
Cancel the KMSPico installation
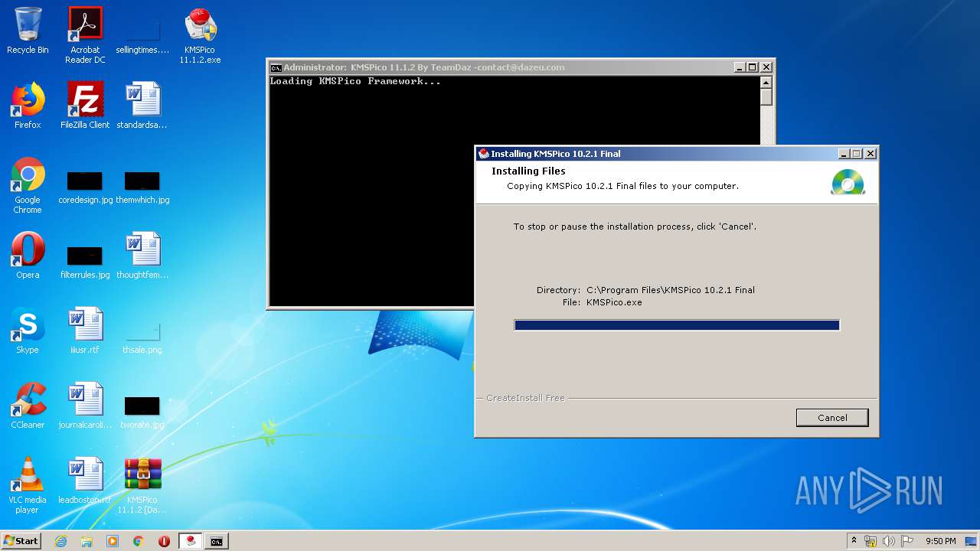[x=832, y=418]
